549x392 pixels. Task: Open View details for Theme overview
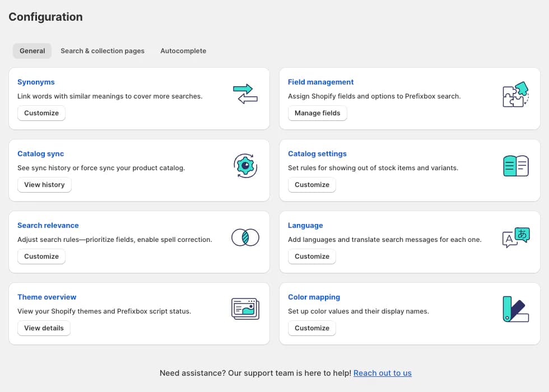tap(44, 328)
